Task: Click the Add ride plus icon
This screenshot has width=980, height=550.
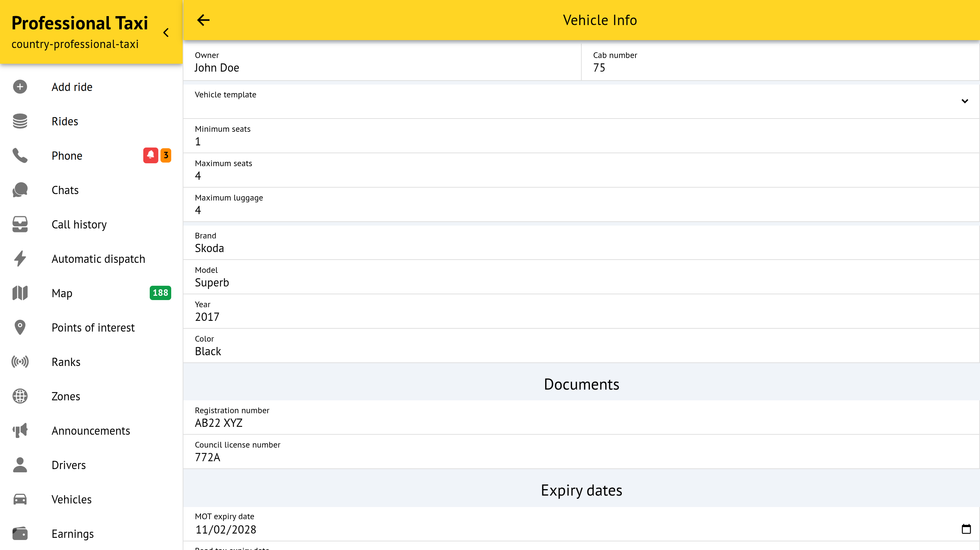Action: (x=20, y=87)
